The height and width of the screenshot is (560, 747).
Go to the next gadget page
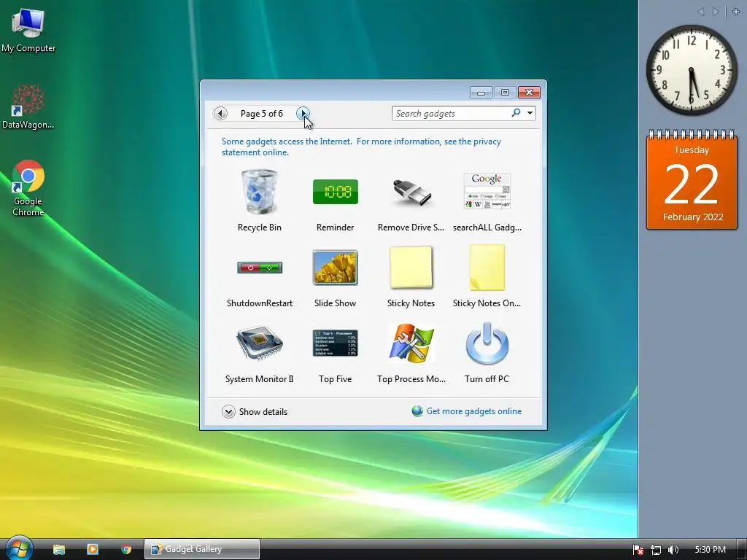(303, 113)
